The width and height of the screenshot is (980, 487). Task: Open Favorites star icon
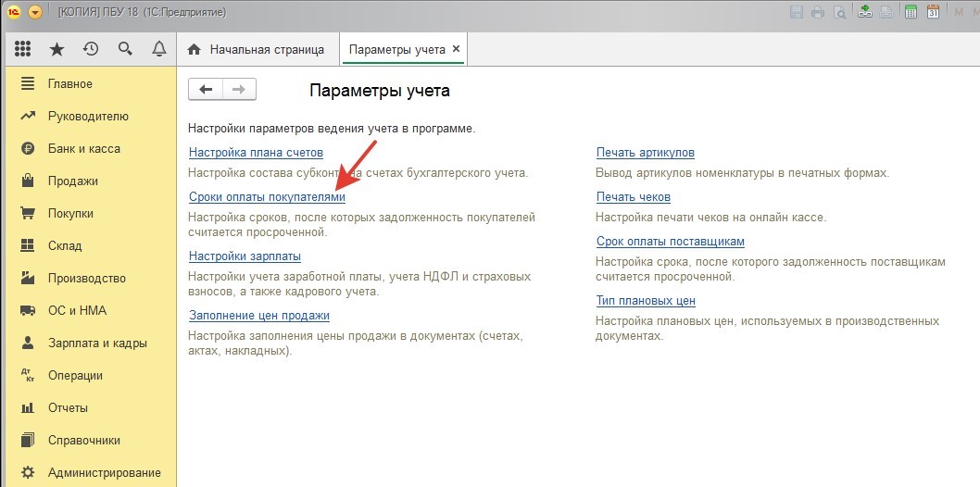(57, 49)
